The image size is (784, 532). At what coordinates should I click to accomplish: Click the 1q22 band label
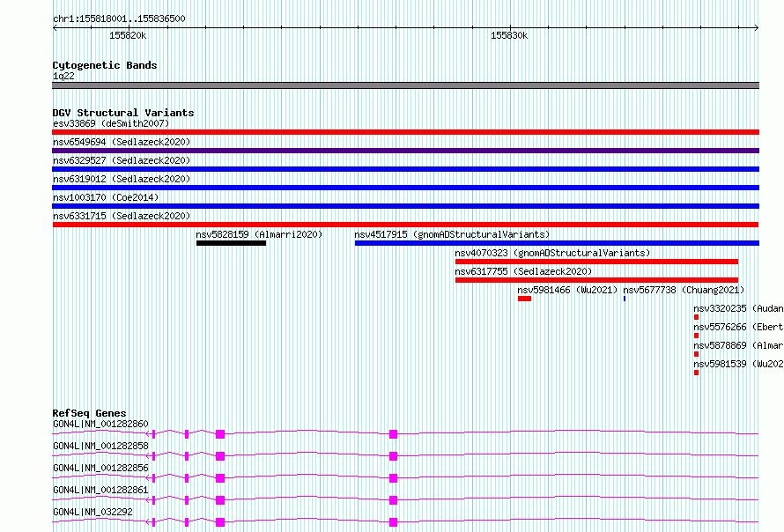63,76
